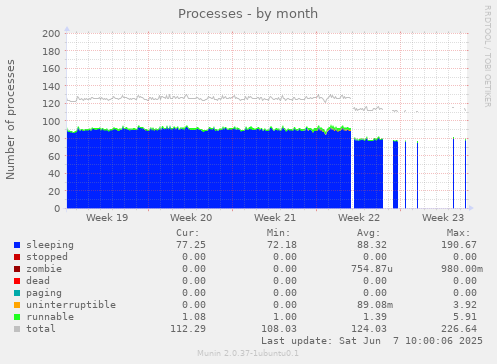Viewport: 497px width, 364px height.
Task: Click the 120 y-axis tick label
Action: pos(51,104)
